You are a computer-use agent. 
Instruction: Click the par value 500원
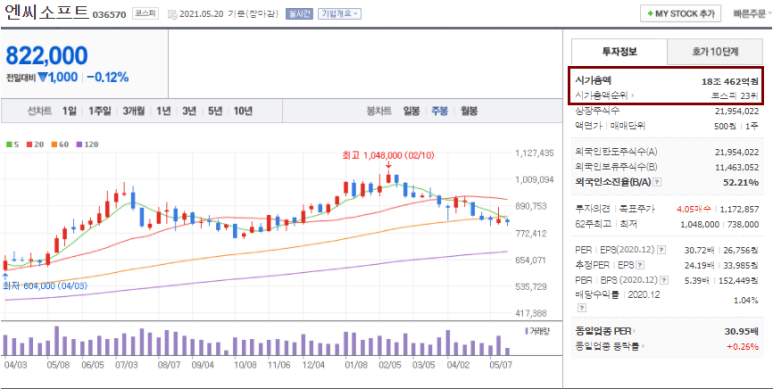click(x=726, y=126)
